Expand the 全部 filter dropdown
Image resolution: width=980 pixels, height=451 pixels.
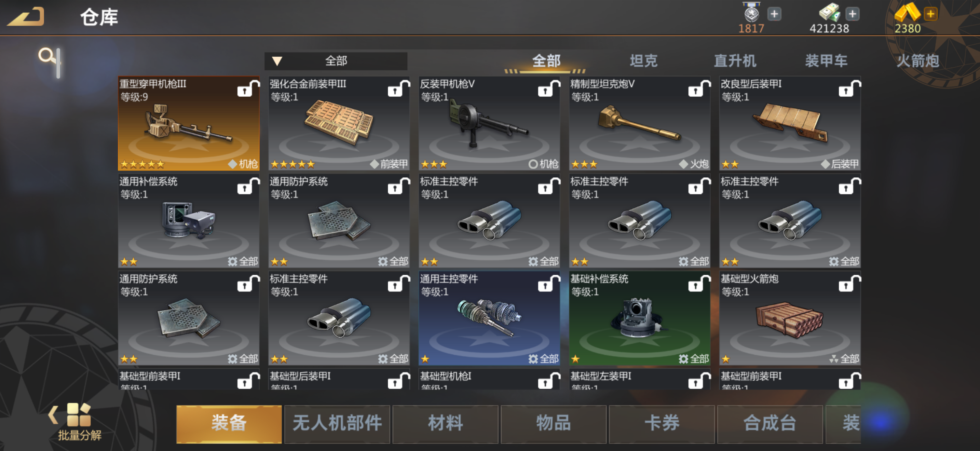[x=336, y=61]
